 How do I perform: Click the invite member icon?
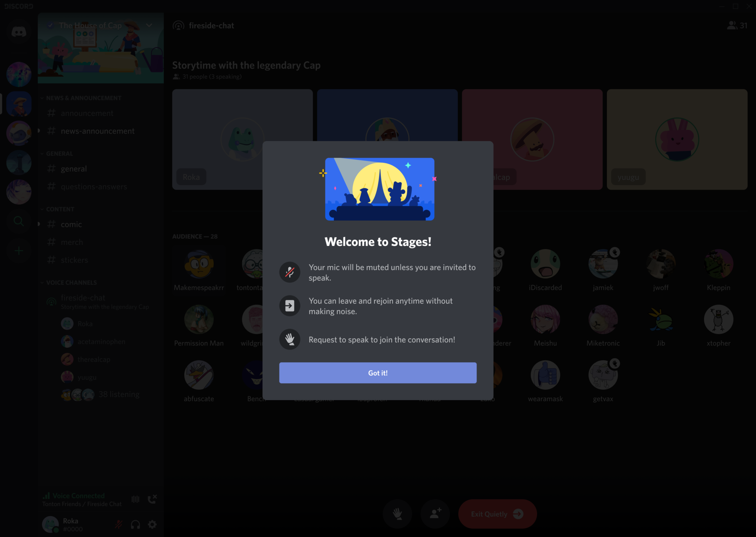(436, 514)
